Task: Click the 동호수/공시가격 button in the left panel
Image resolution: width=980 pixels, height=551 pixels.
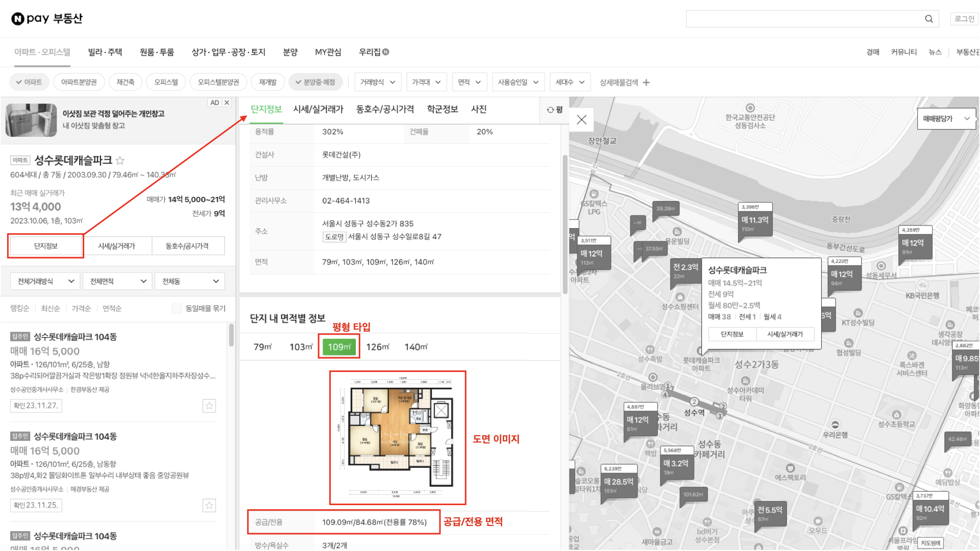Action: pos(187,246)
